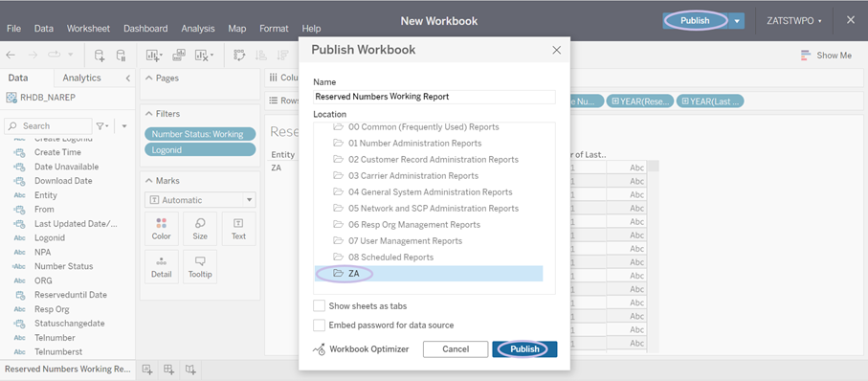Collapse the Pages shelf
Screen dimensions: 868x381
click(x=149, y=78)
